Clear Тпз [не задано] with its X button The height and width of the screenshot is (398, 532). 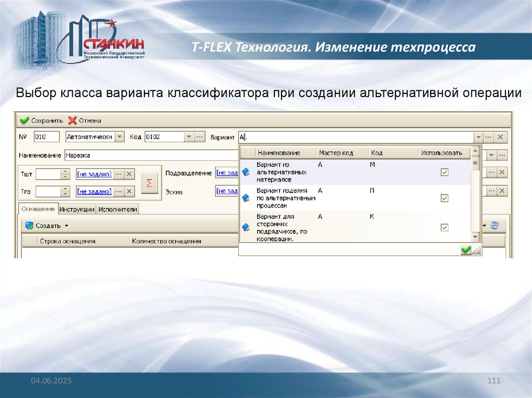click(x=129, y=191)
